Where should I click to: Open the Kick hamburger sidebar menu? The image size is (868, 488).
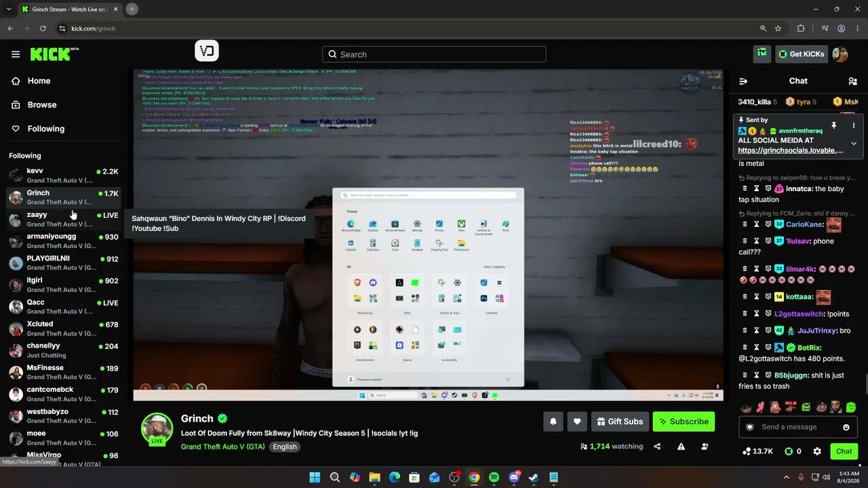pos(16,54)
